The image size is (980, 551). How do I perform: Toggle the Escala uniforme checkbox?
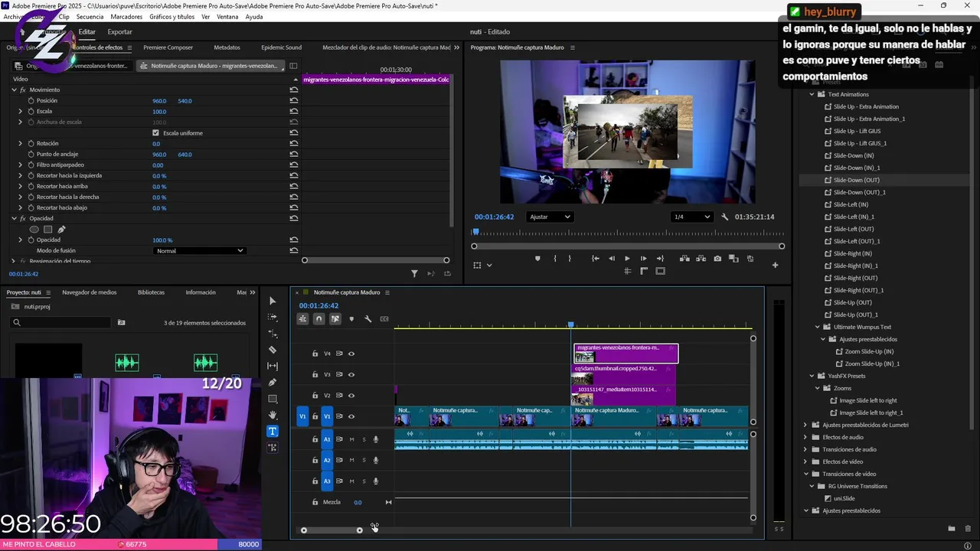coord(156,132)
